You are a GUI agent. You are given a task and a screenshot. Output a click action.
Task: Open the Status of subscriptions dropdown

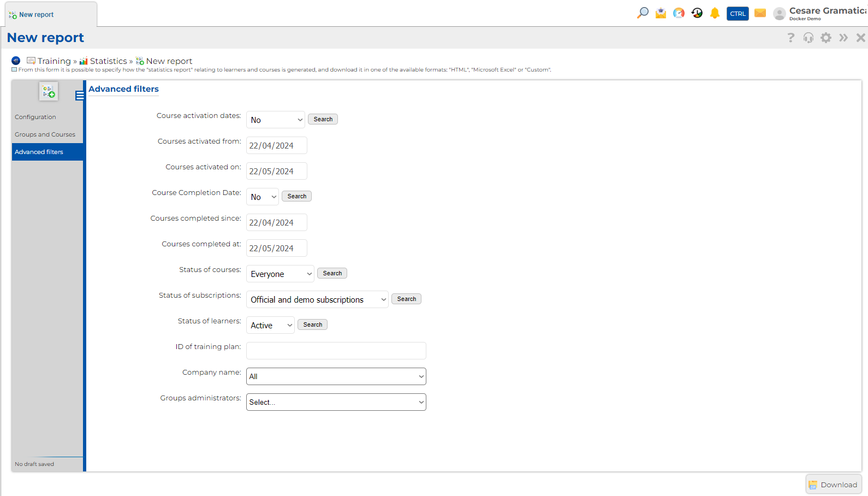(x=317, y=299)
